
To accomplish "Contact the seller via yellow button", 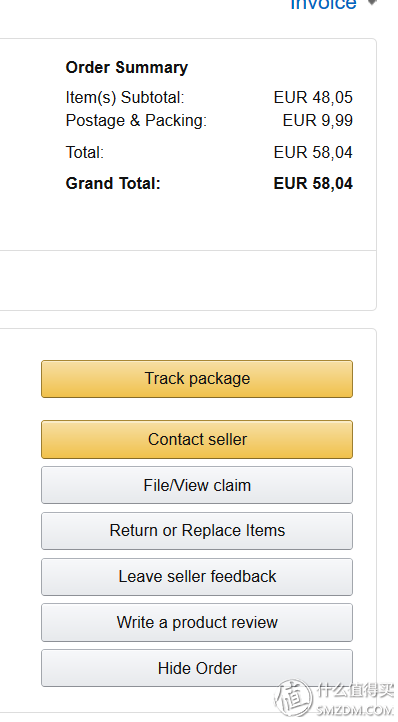I will [197, 439].
